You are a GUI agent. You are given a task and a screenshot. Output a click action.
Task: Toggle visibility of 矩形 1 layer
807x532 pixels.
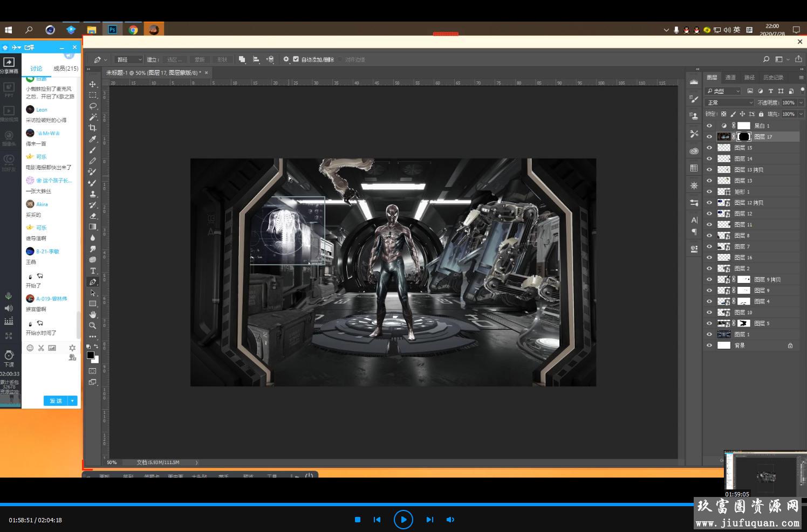(709, 192)
